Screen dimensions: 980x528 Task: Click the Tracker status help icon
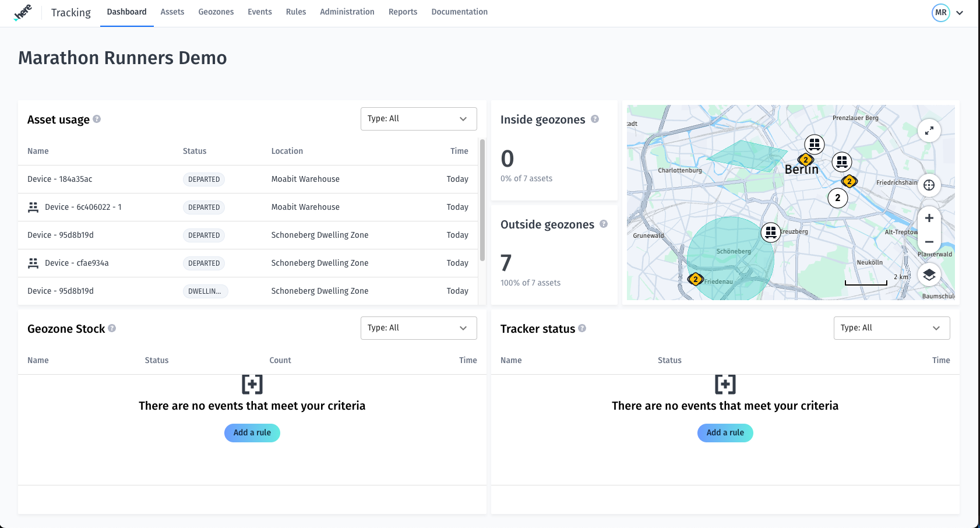583,328
